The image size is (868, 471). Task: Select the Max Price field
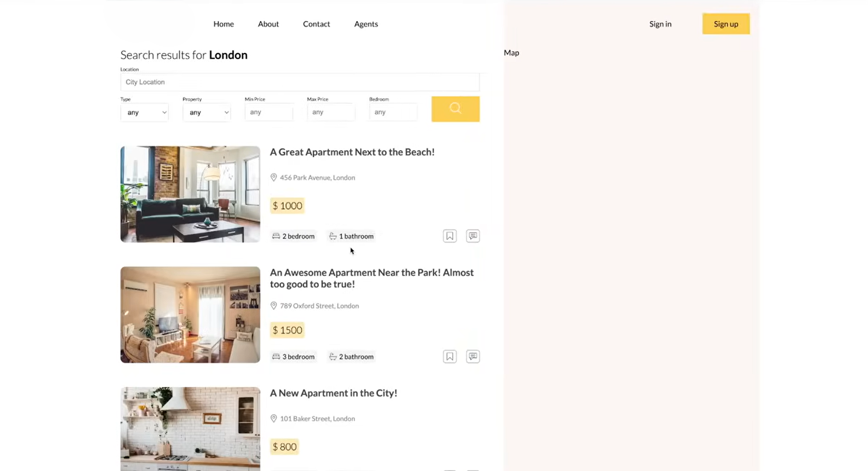(x=331, y=112)
